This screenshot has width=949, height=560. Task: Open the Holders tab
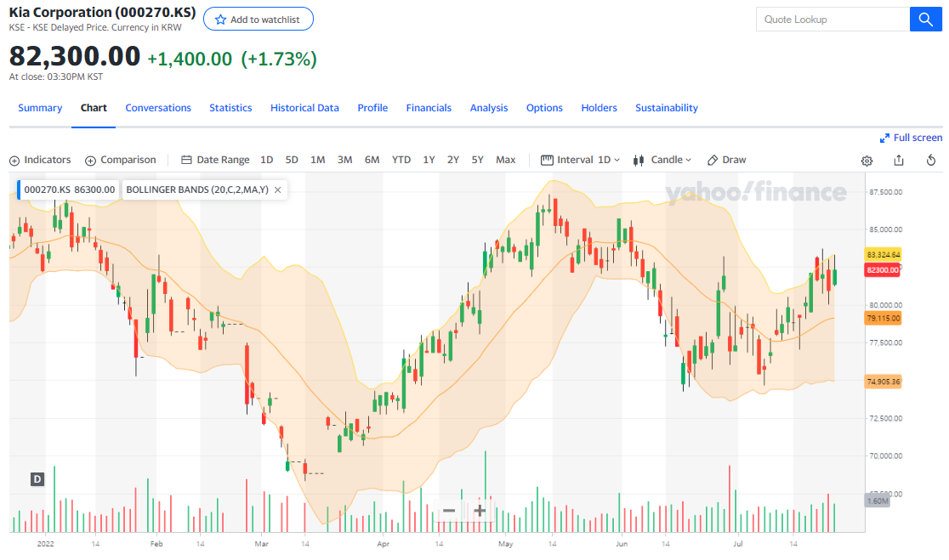600,108
